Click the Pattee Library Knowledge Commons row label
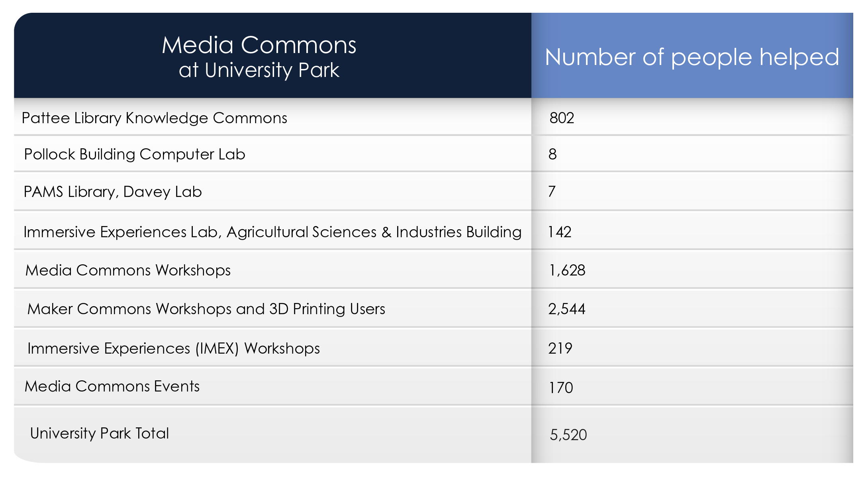 [x=154, y=118]
